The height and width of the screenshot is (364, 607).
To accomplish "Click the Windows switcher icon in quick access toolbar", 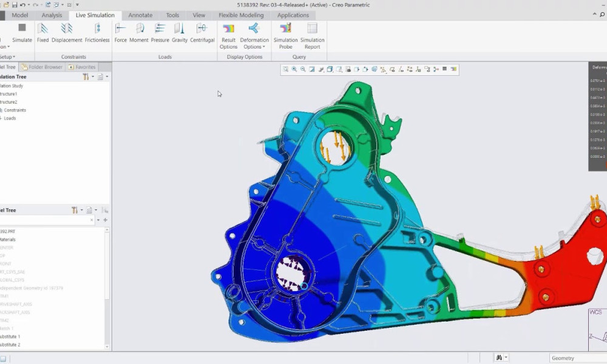I will click(x=56, y=5).
